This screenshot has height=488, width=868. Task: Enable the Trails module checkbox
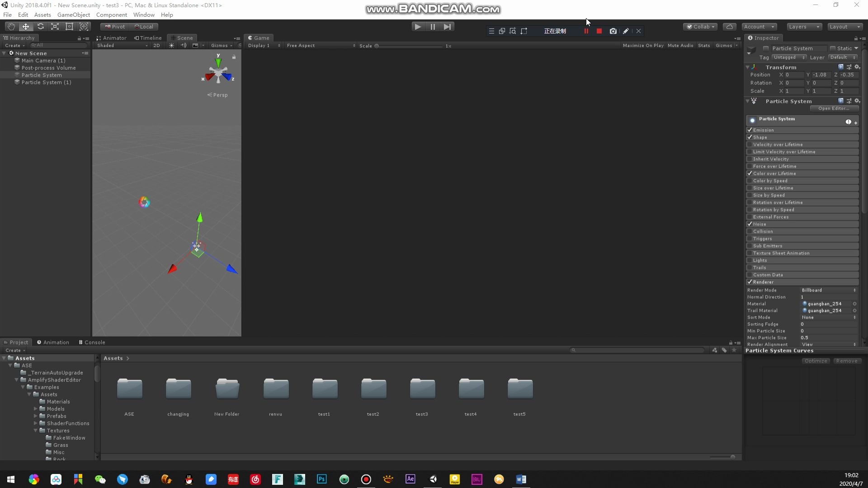[x=750, y=267]
